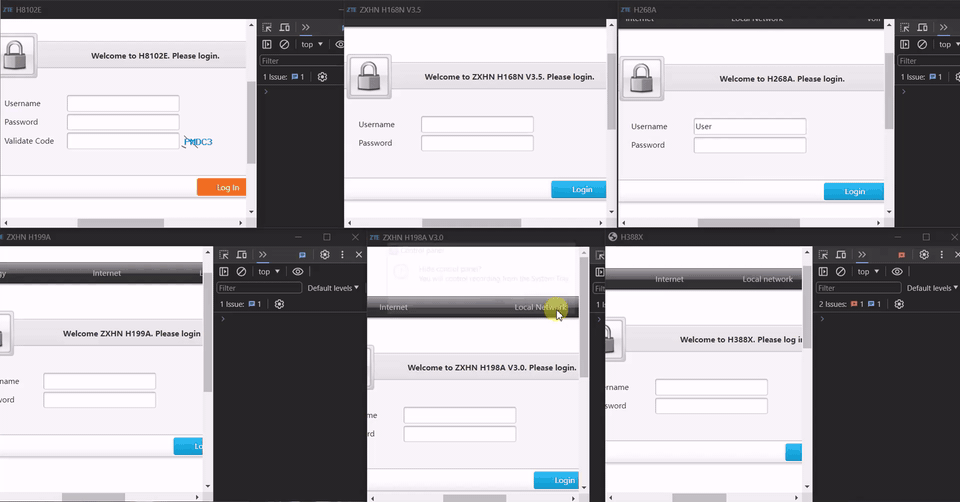Screen dimensions: 960x502
Task: Show console sidebar in ZXHN H199A devtools
Action: pos(224,271)
